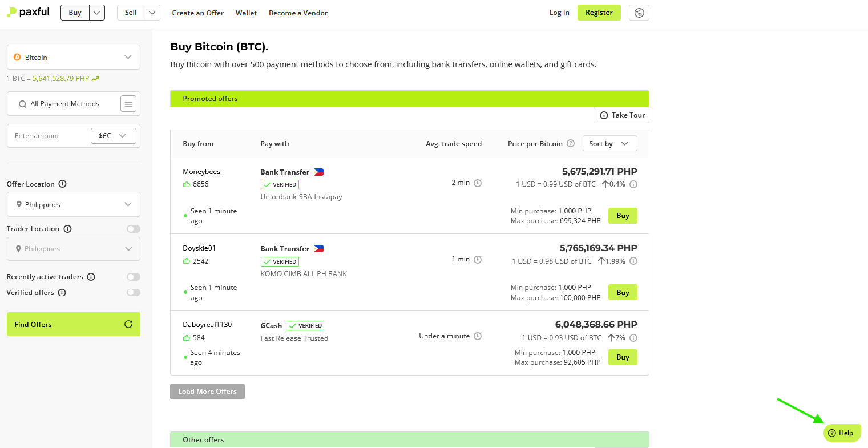This screenshot has height=448, width=868.
Task: Buy from Moneybees offer
Action: [x=623, y=216]
